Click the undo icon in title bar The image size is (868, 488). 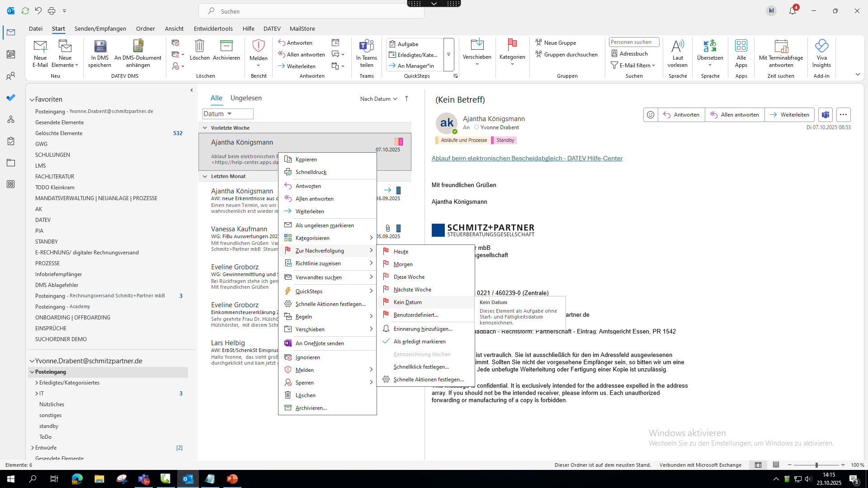tap(38, 11)
